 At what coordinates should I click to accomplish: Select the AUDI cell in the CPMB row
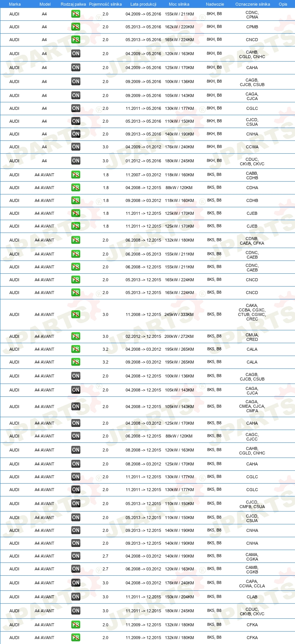click(14, 27)
